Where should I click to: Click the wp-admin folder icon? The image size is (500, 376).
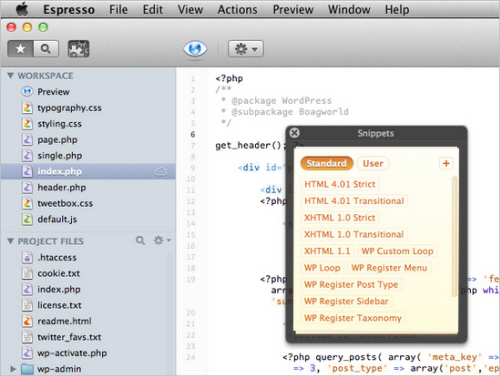27,369
